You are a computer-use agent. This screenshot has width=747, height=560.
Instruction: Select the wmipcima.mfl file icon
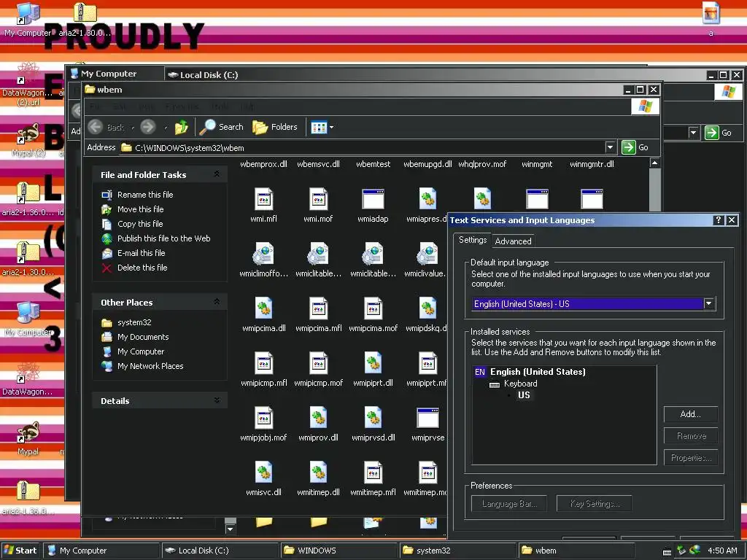(x=318, y=308)
